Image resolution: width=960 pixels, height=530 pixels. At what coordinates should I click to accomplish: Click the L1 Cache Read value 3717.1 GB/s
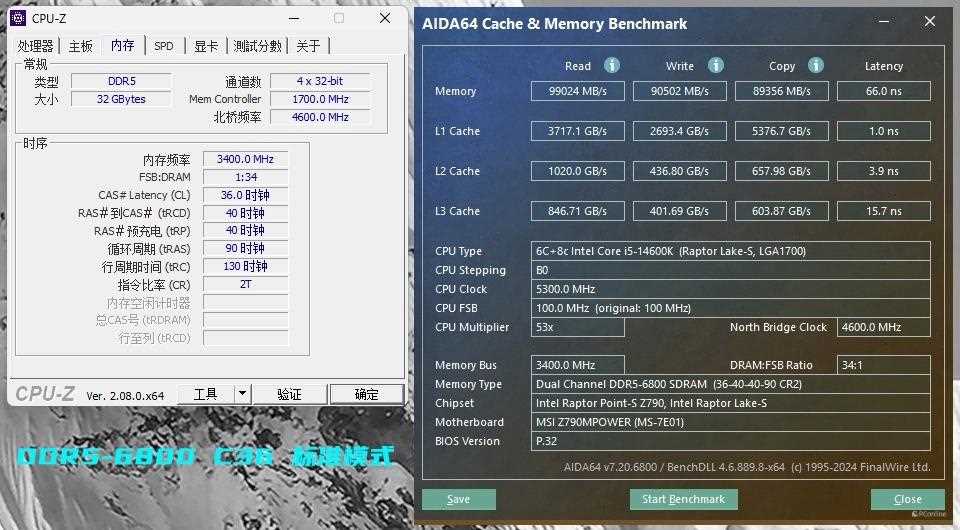coord(577,131)
